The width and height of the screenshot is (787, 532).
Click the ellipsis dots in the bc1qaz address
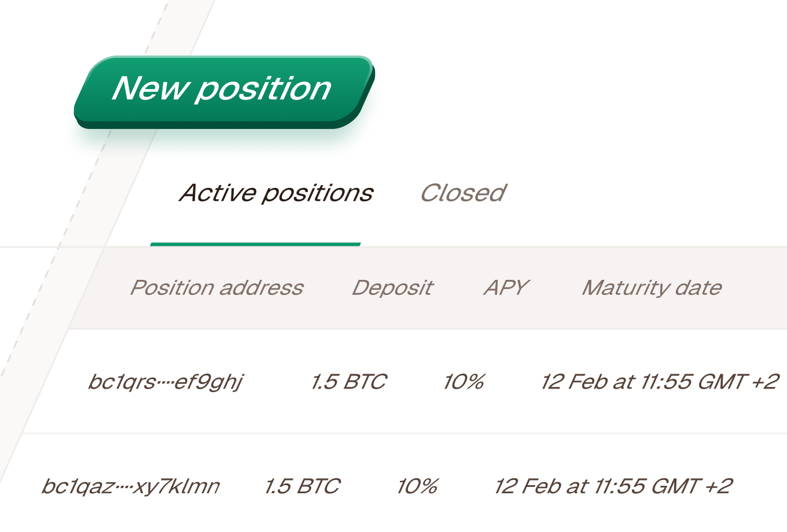(124, 487)
